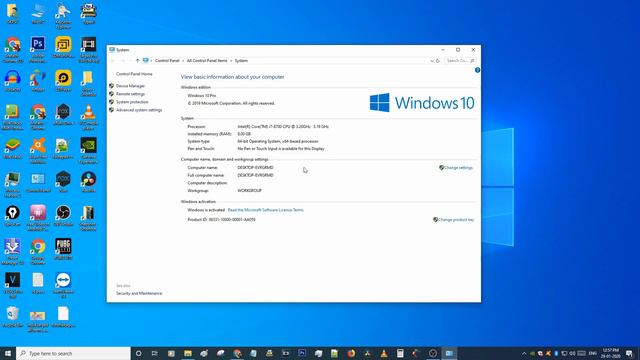Click Change product key link

pos(456,220)
